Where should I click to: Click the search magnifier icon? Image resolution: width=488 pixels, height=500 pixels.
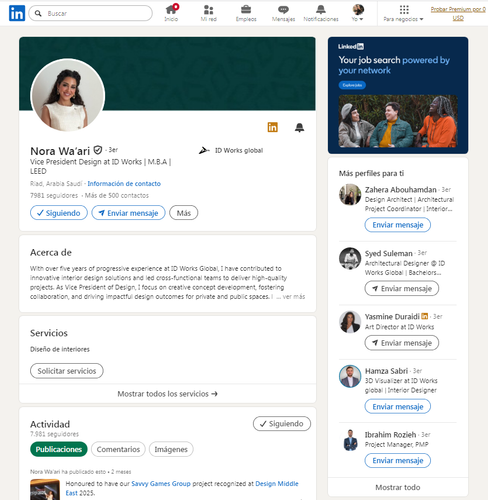(38, 13)
